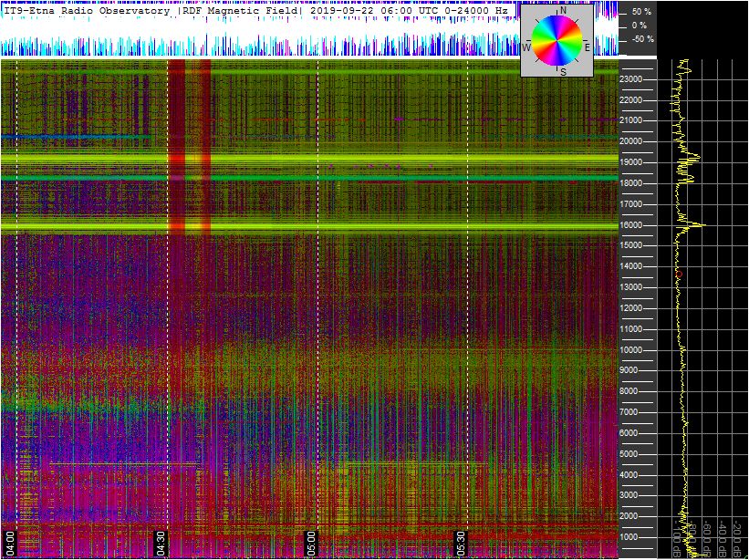Click the 12000 frequency label
This screenshot has height=560, width=749.
tap(631, 308)
